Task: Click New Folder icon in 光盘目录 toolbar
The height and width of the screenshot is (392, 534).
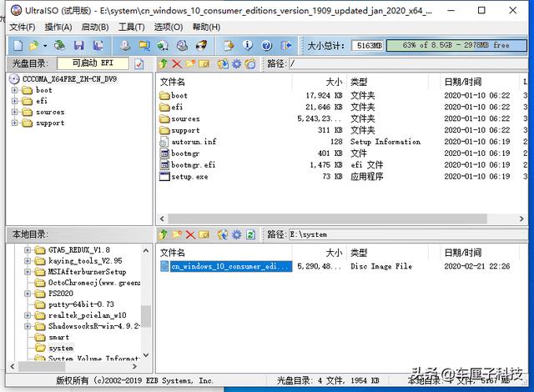Action: (x=190, y=63)
